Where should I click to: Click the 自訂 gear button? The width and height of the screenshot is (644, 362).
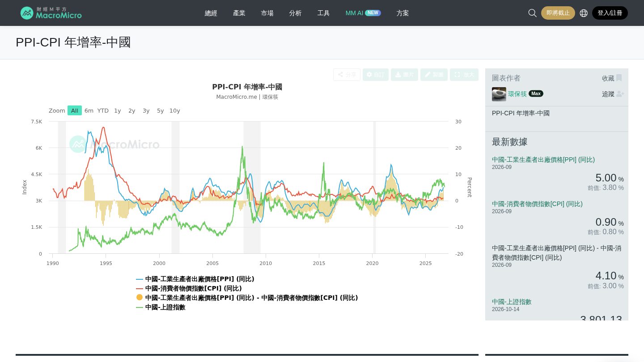coord(376,75)
